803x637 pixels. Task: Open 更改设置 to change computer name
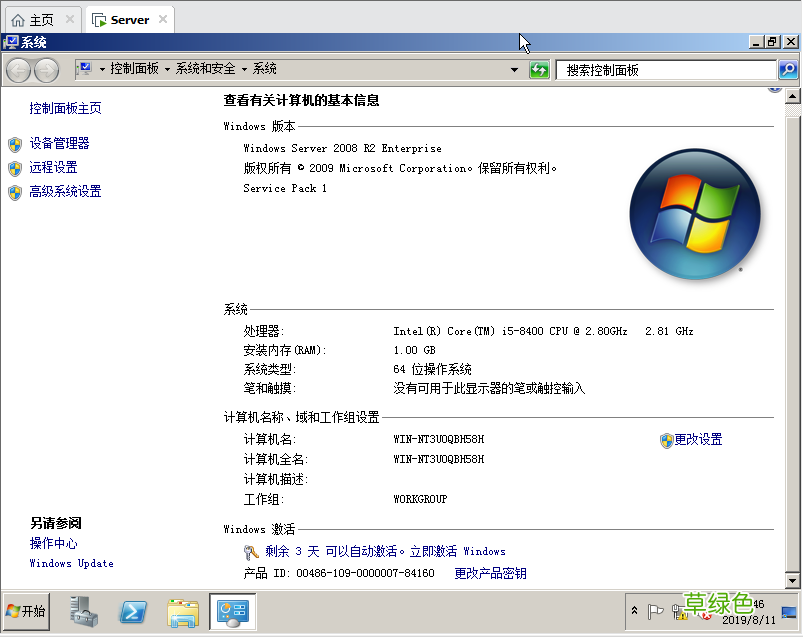pos(697,440)
